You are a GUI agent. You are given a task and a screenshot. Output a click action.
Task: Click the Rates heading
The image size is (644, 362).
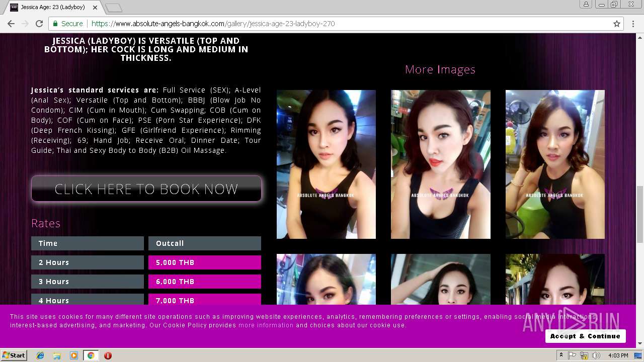click(46, 223)
